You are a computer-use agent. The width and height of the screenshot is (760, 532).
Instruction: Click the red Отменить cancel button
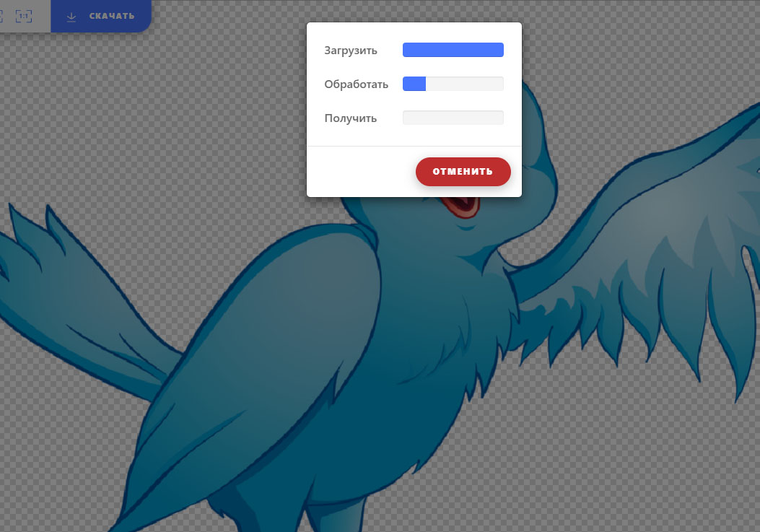pos(463,172)
